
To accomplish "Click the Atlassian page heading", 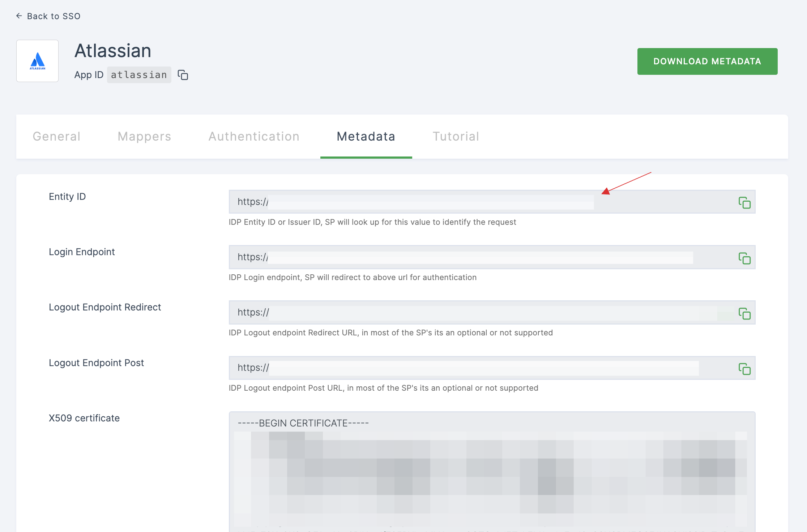I will (113, 51).
